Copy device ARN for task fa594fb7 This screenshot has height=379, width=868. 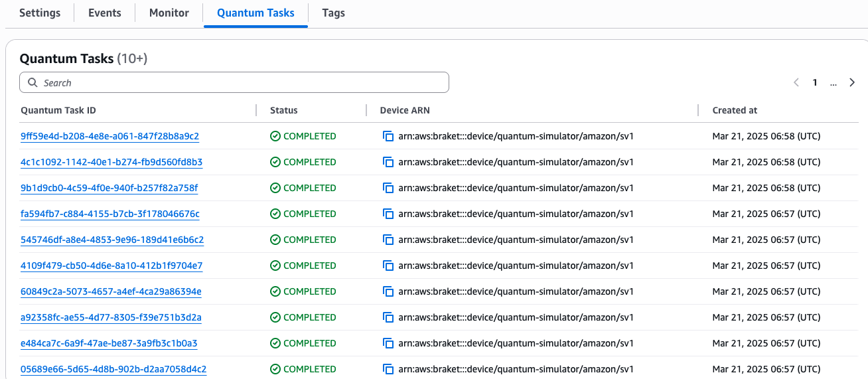388,214
